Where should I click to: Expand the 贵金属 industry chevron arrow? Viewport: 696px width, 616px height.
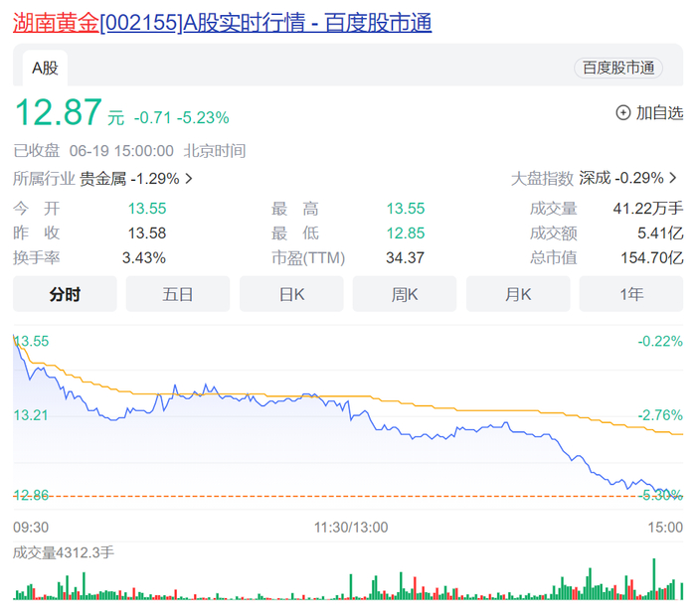pyautogui.click(x=189, y=179)
